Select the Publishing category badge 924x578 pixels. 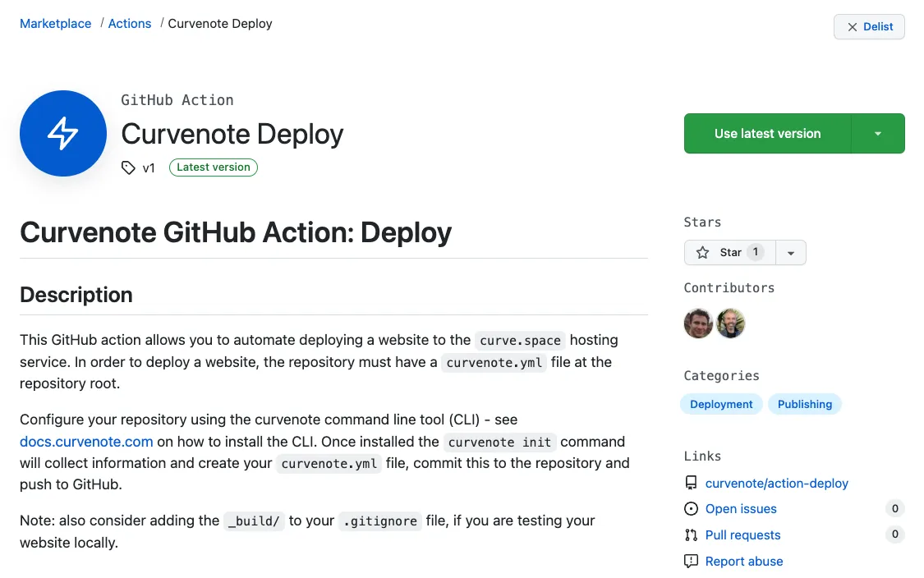(805, 404)
